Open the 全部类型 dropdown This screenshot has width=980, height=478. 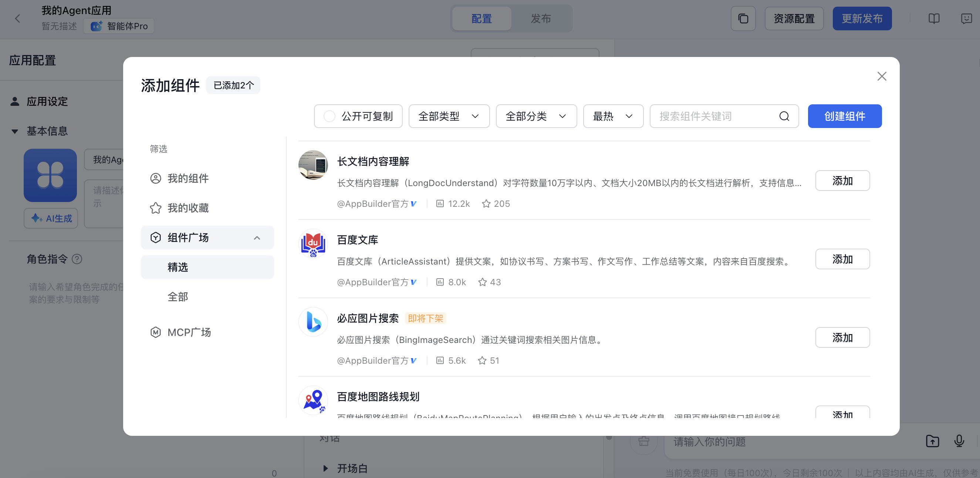click(449, 116)
